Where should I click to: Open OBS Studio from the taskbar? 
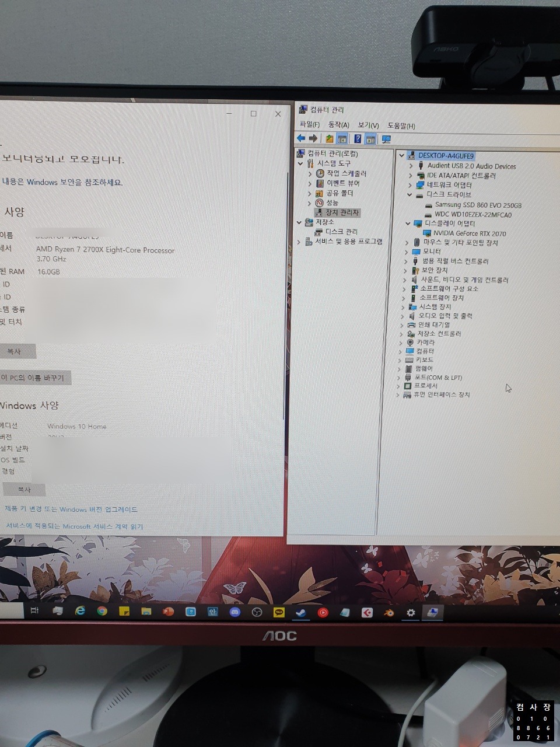(257, 612)
